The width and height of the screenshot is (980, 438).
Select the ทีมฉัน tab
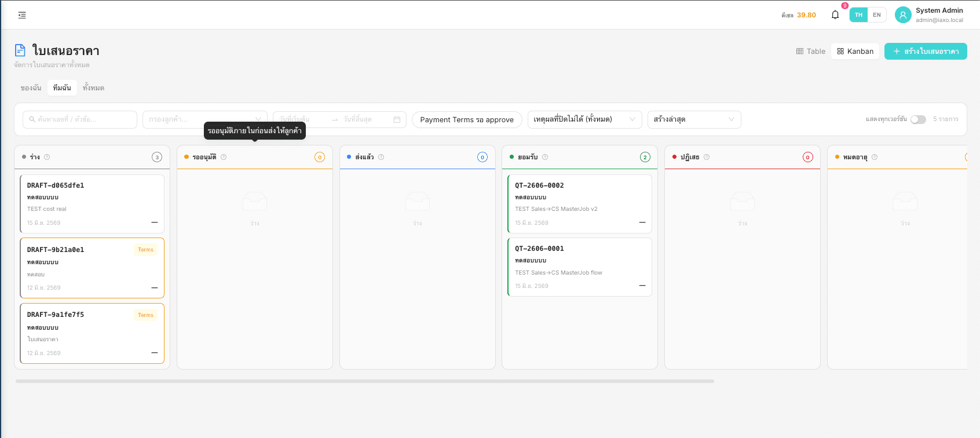click(x=62, y=88)
